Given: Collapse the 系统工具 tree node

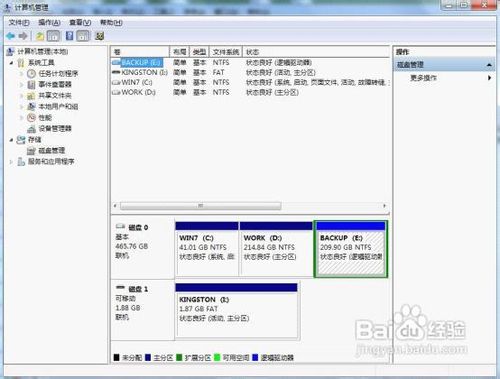Looking at the screenshot, I should (11, 63).
